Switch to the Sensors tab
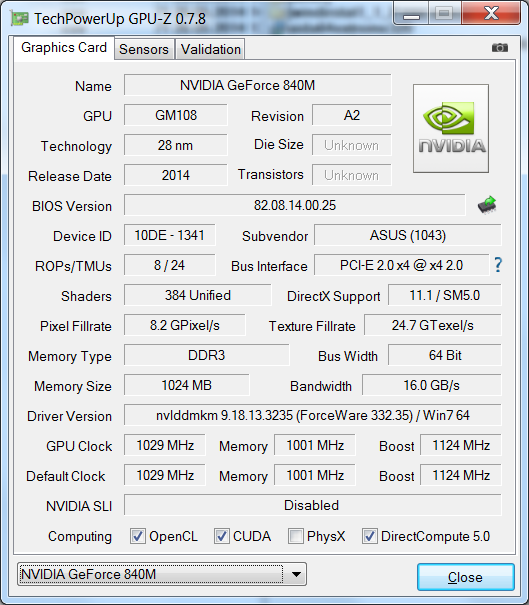 click(144, 49)
